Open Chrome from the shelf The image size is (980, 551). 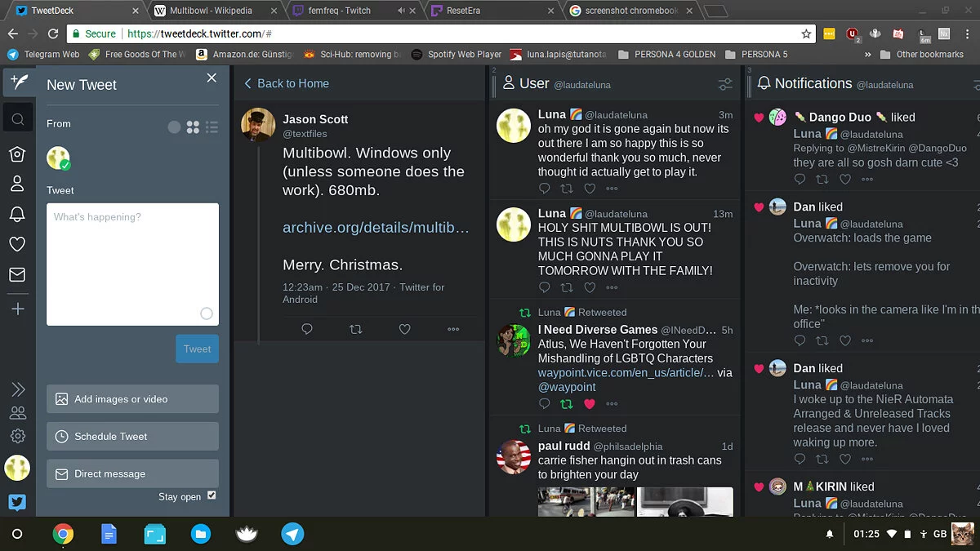[63, 535]
